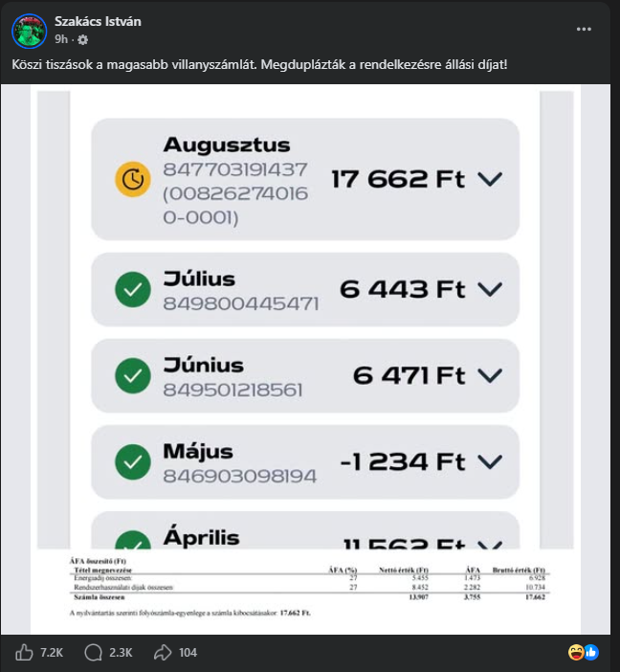Open the ÁFA összesítő invoice table image
Viewport: 620px width, 672px height.
(x=309, y=587)
